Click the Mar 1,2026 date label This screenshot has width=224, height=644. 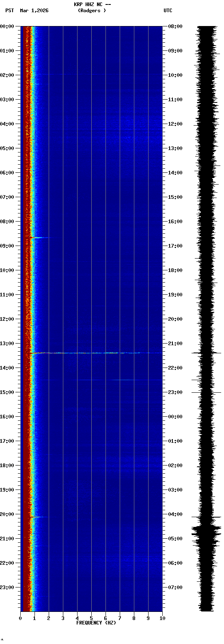[x=34, y=11]
